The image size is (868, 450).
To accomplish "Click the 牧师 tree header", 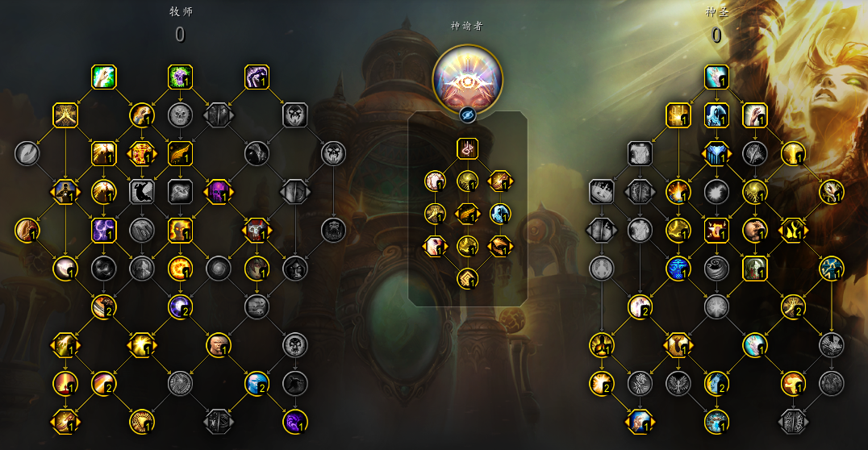I will pos(181,11).
